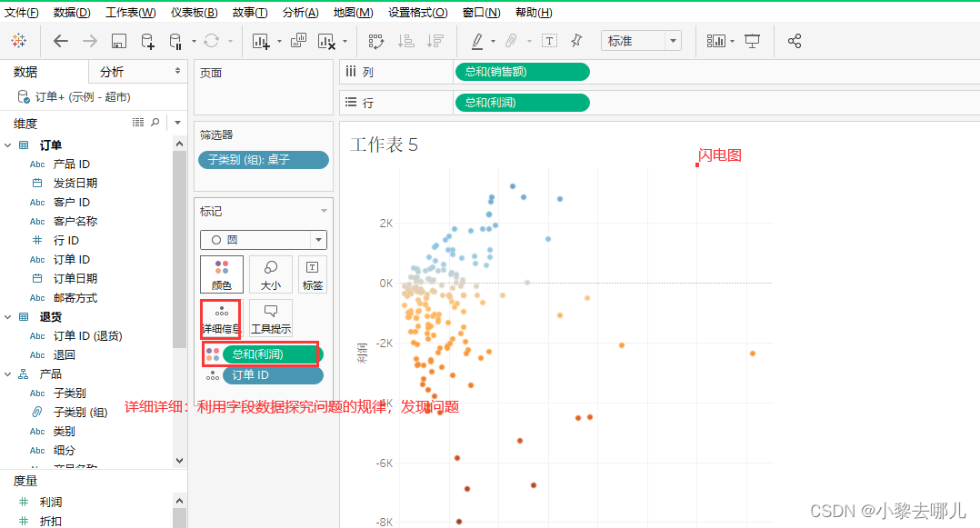The height and width of the screenshot is (528, 980).
Task: Click the 总和(销售额) pill on Columns
Action: pyautogui.click(x=521, y=72)
